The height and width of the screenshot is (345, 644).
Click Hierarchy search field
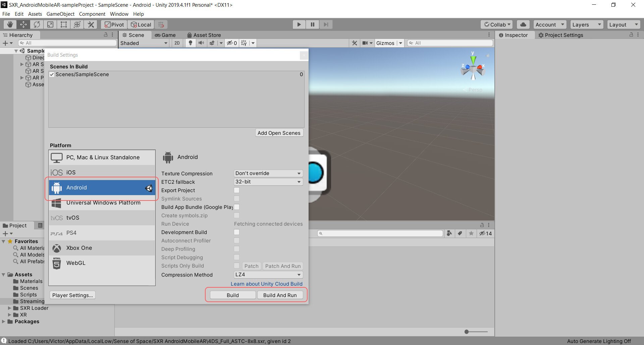coord(67,43)
